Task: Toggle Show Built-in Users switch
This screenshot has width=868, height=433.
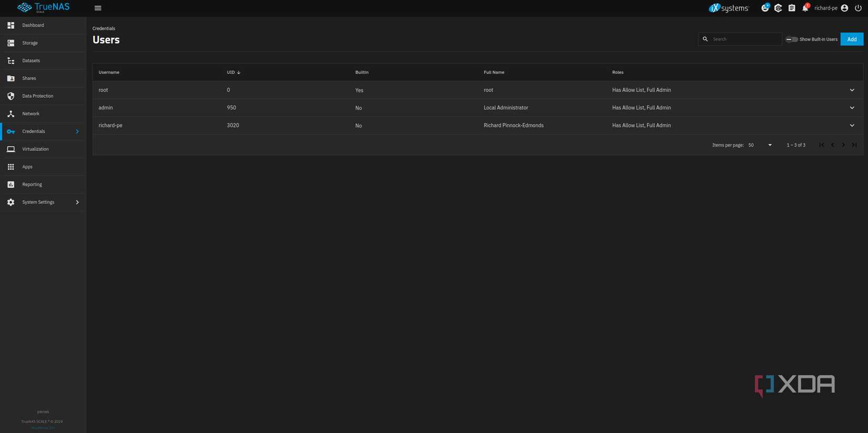Action: [x=792, y=39]
